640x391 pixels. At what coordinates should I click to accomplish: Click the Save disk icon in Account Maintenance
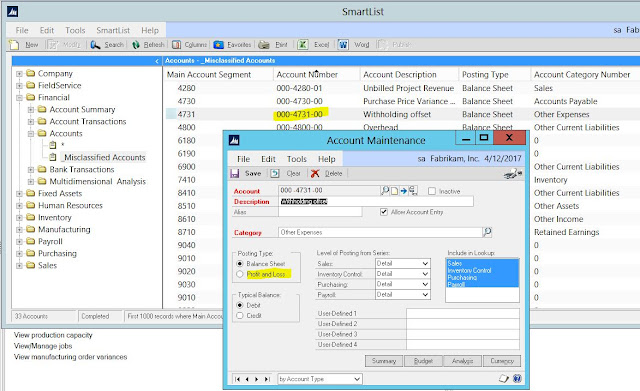pos(235,173)
